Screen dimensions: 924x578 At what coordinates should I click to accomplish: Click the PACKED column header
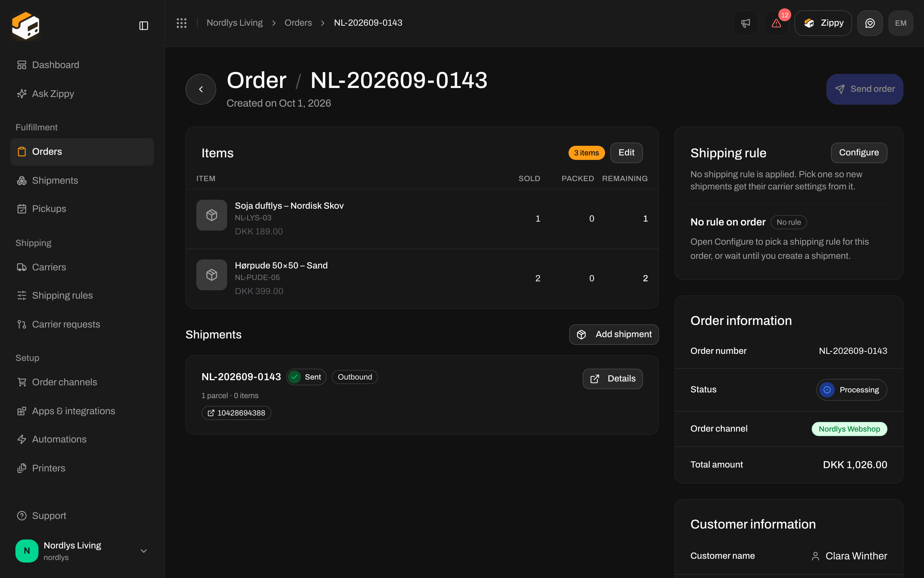coord(578,179)
